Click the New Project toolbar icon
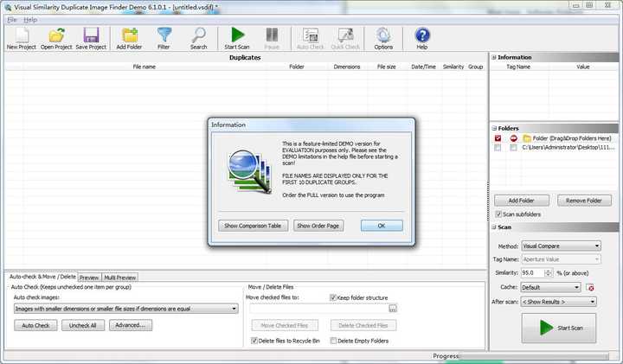The height and width of the screenshot is (364, 623). 22,35
